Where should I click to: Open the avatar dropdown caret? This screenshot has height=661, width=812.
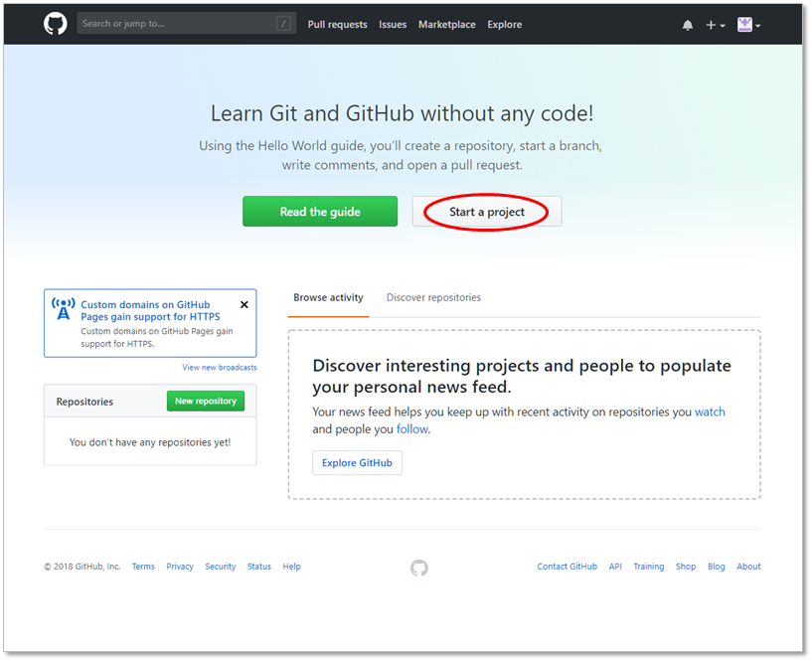[756, 24]
